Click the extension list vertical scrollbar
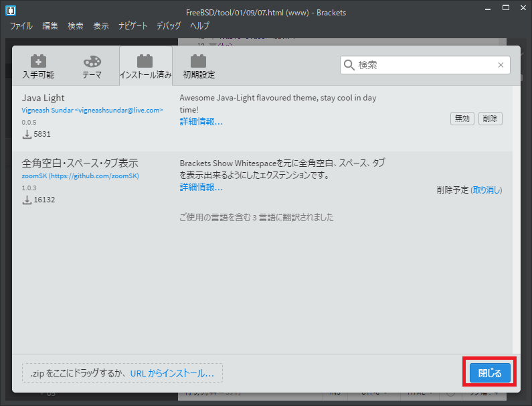This screenshot has width=532, height=406. pyautogui.click(x=517, y=220)
